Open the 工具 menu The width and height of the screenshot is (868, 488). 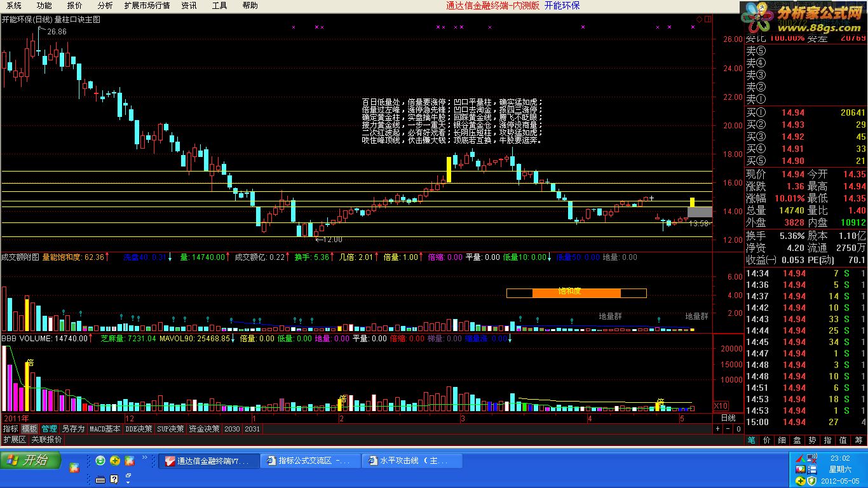coord(219,6)
